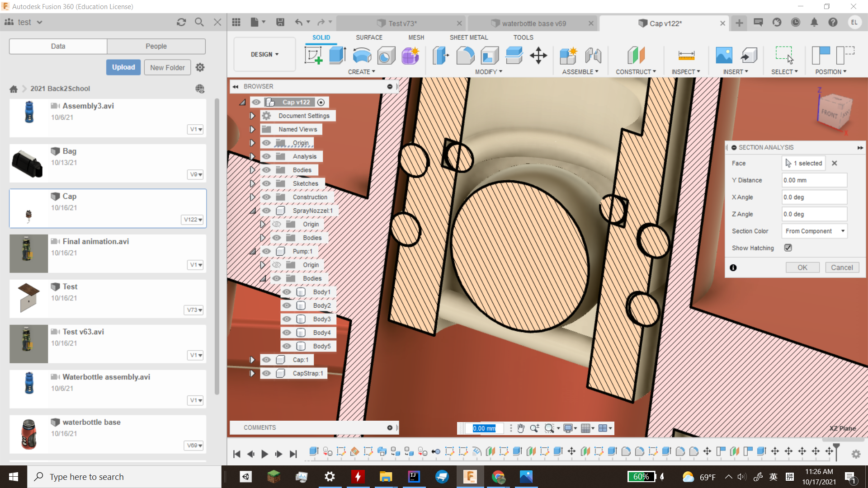This screenshot has height=488, width=868.
Task: Open the DESIGN workspace dropdown
Action: (x=264, y=54)
